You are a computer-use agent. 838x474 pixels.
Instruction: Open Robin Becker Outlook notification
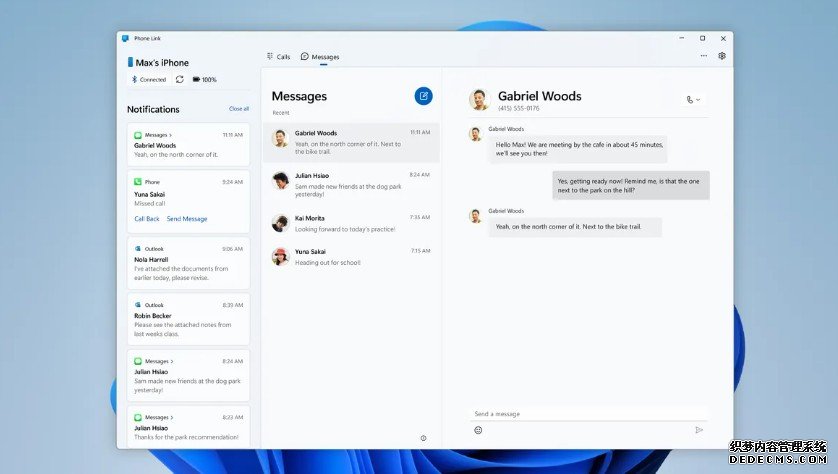(189, 320)
